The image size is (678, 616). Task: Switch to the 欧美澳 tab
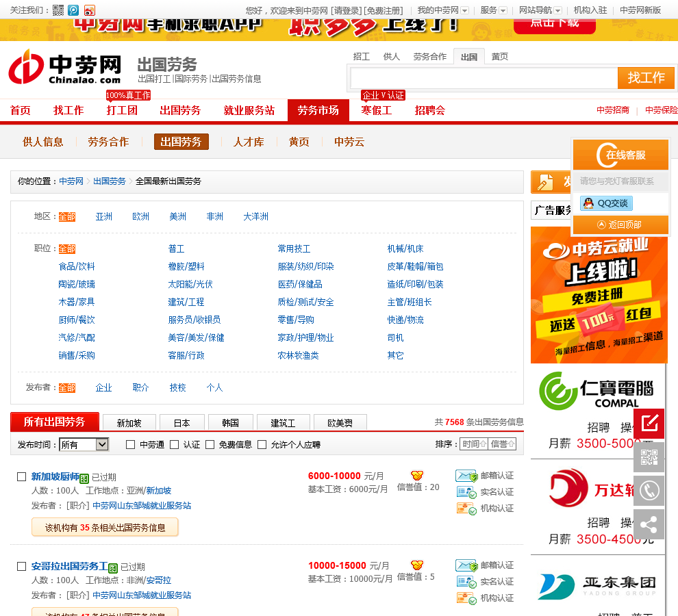[x=340, y=423]
